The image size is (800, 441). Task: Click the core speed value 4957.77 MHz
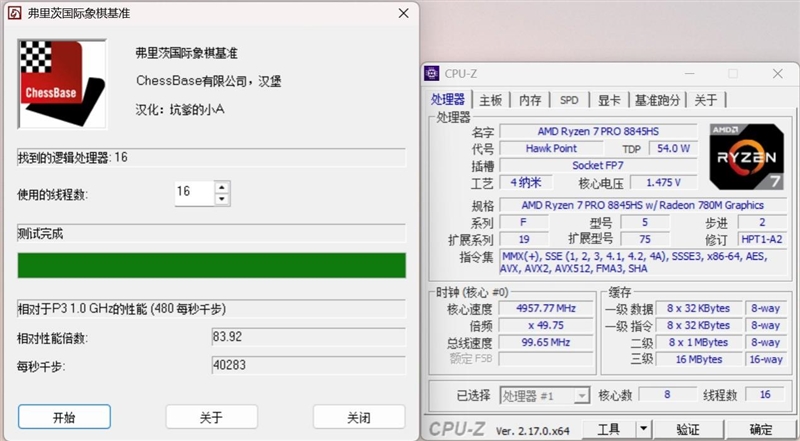tap(546, 308)
